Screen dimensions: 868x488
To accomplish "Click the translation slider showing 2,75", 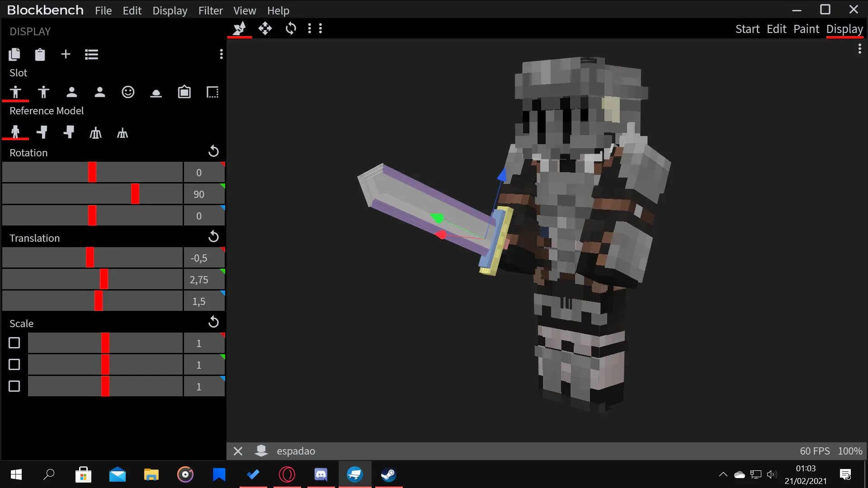I will (x=92, y=279).
